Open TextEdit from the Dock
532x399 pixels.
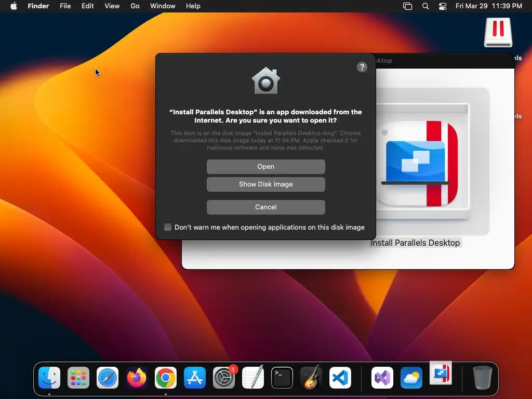pos(253,377)
